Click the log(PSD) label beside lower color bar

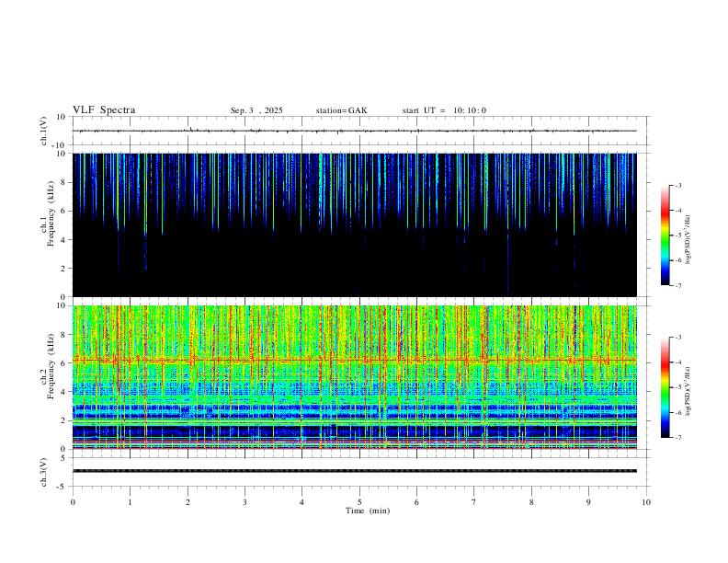point(688,392)
